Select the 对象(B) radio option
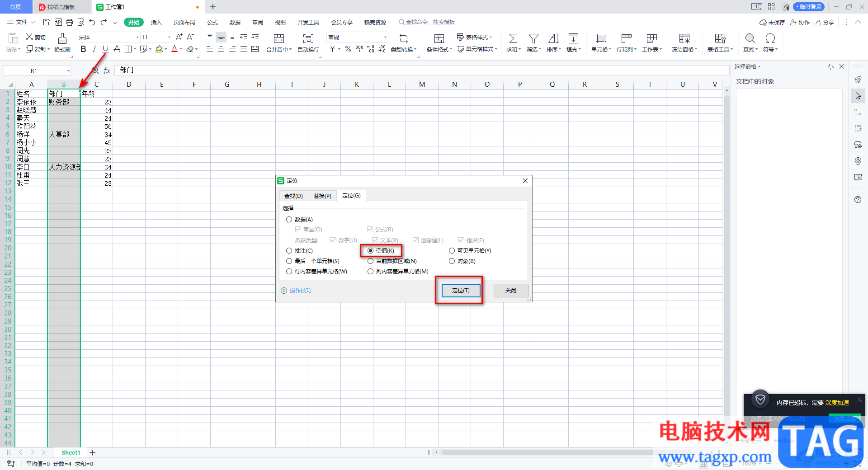Screen dimensions: 868x470 pos(452,261)
